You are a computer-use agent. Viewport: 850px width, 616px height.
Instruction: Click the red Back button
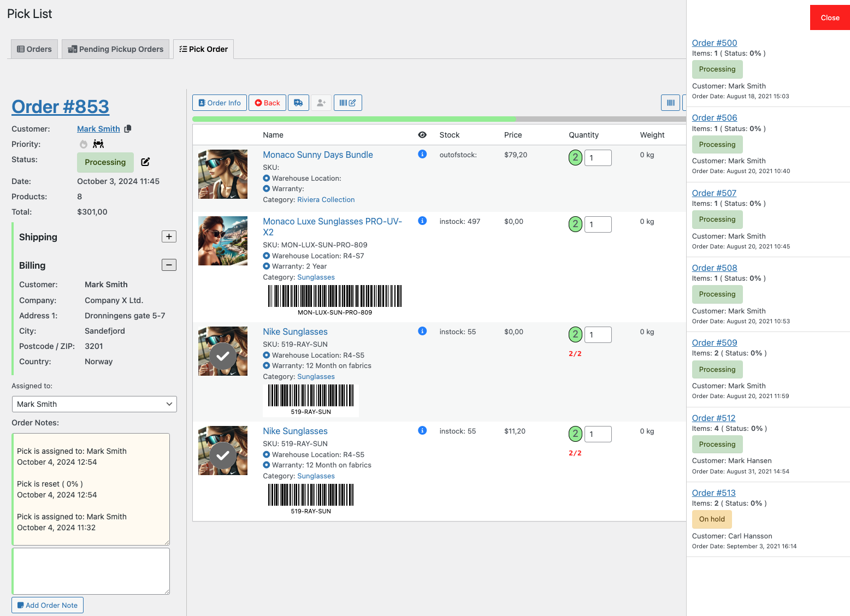(267, 103)
